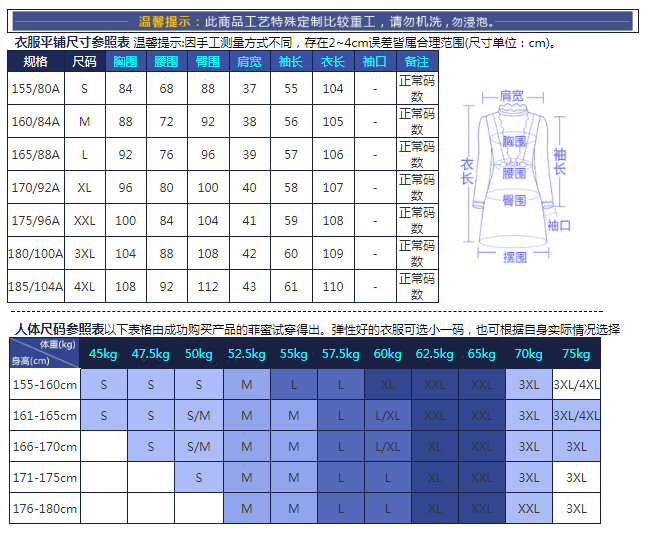The width and height of the screenshot is (652, 538).
Task: Select the 155-160cm height row label
Action: click(x=44, y=385)
